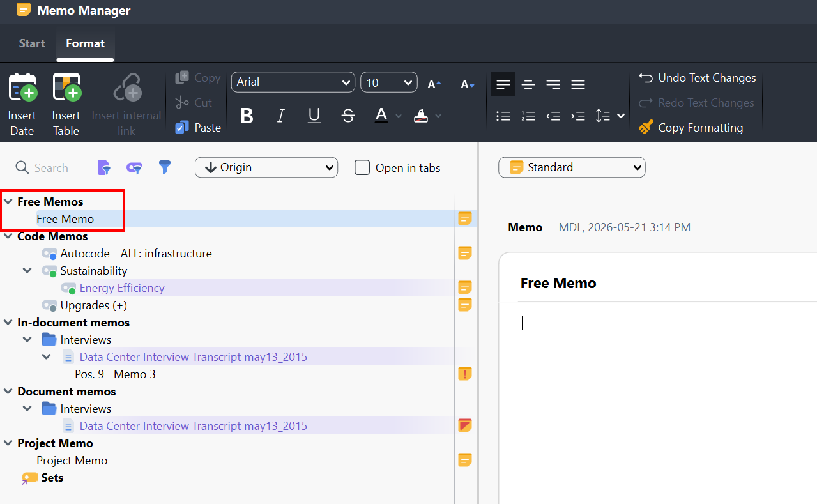The image size is (817, 504).
Task: Collapse Interviews folder under In-document memos
Action: [x=27, y=340]
